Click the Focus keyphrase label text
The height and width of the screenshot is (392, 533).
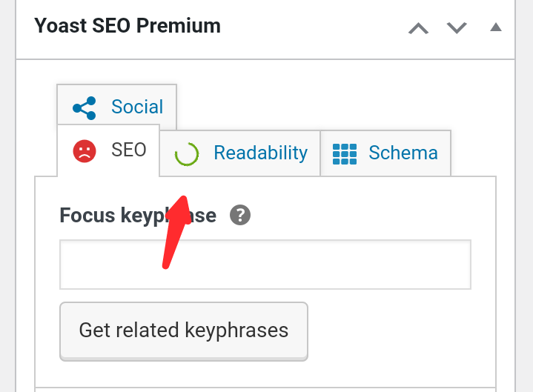pos(138,216)
